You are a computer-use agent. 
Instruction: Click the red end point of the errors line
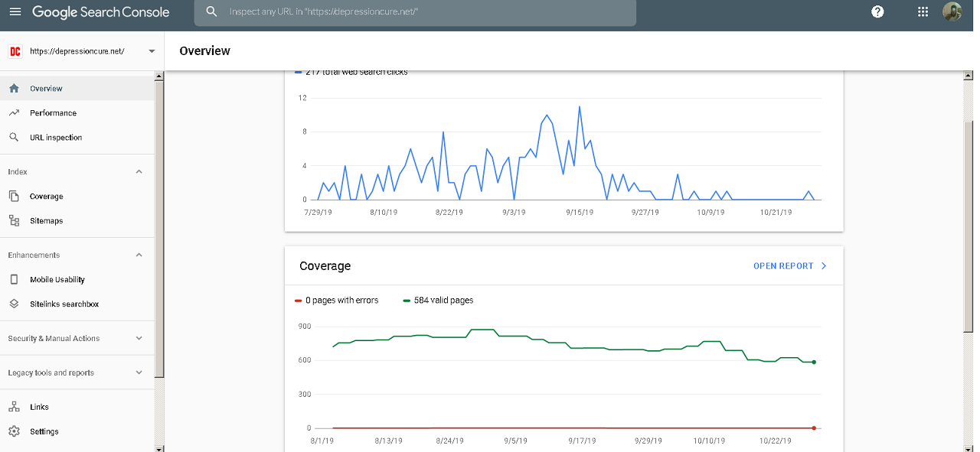coord(813,428)
